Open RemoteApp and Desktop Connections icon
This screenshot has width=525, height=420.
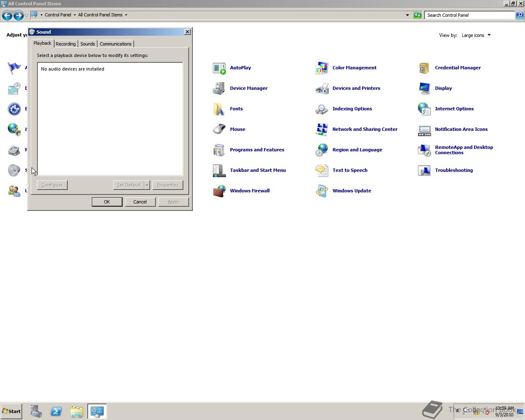tap(425, 150)
